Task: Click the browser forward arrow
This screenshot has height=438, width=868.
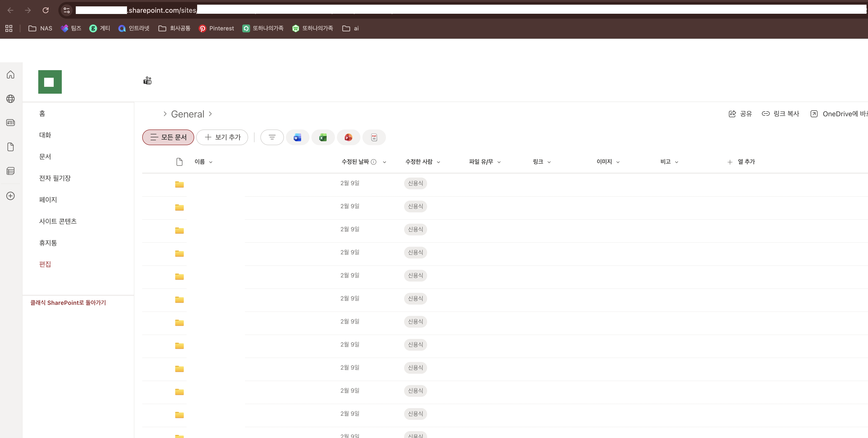Action: [x=28, y=10]
